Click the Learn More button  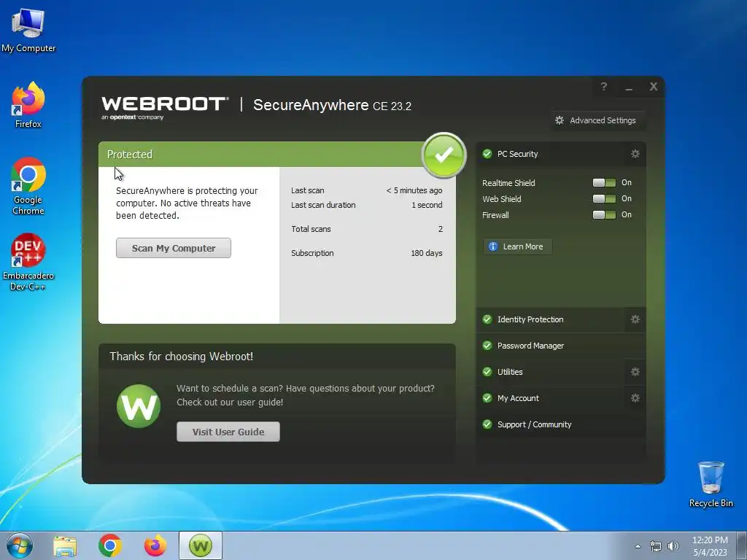pyautogui.click(x=517, y=246)
